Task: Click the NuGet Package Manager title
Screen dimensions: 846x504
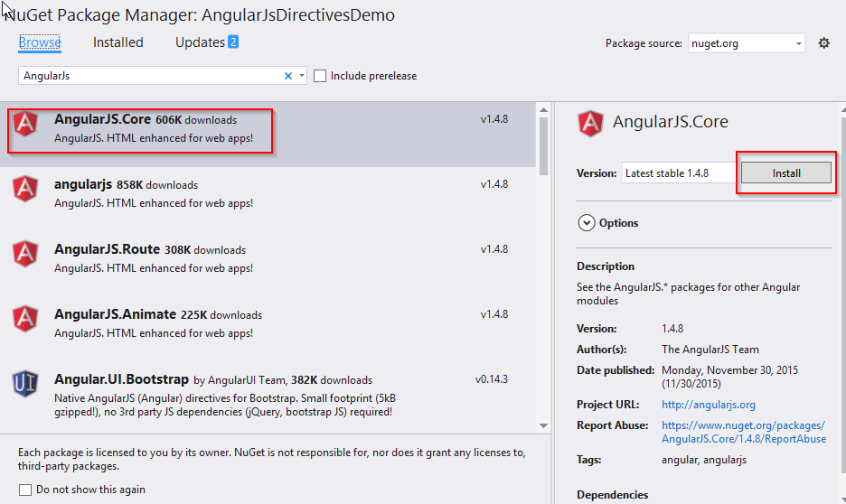Action: point(200,14)
